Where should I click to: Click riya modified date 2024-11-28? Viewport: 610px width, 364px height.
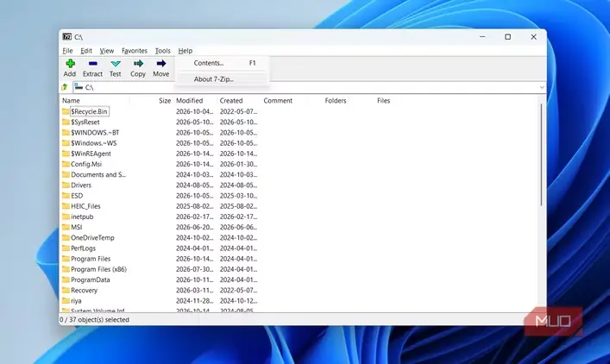pos(194,301)
